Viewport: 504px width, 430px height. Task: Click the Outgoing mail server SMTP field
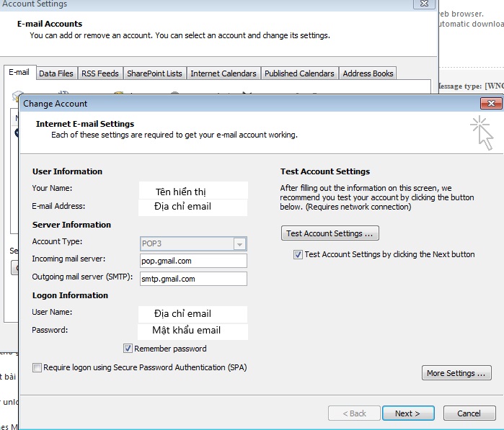click(x=193, y=279)
